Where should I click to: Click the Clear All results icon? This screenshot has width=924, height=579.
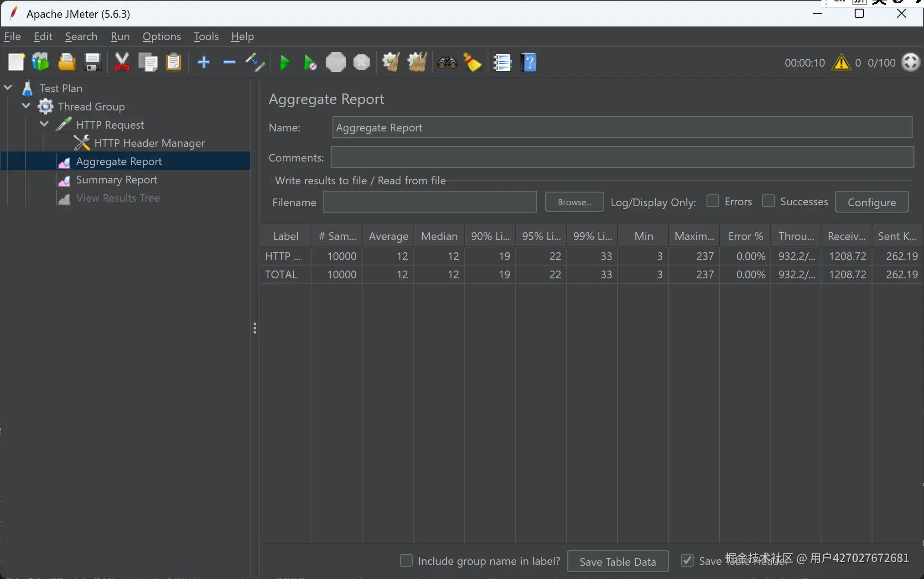click(x=417, y=63)
